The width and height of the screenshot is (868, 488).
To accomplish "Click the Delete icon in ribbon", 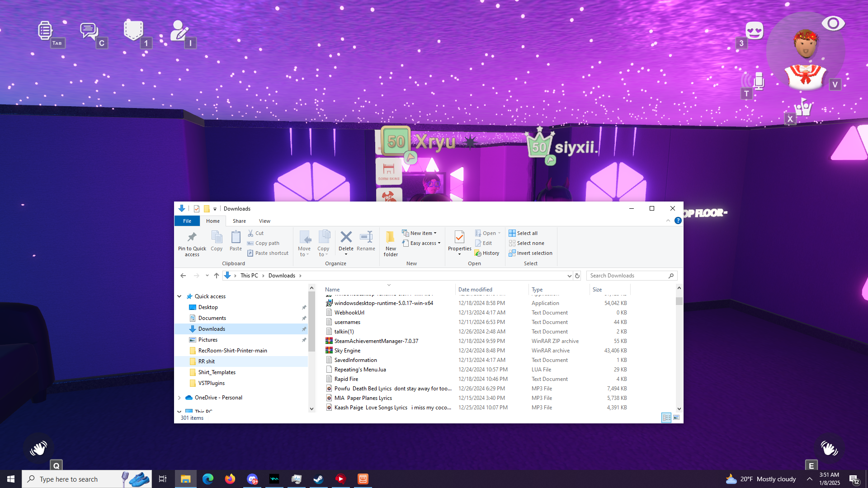I will click(x=346, y=238).
